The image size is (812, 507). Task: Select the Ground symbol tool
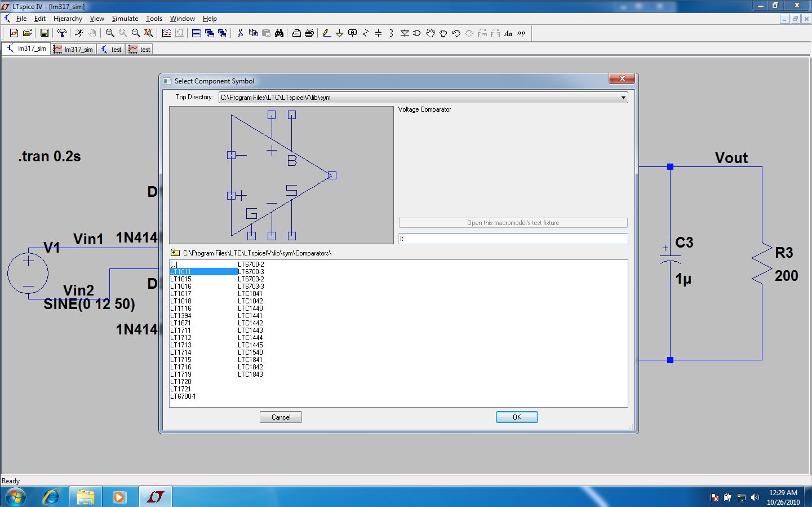[x=339, y=33]
